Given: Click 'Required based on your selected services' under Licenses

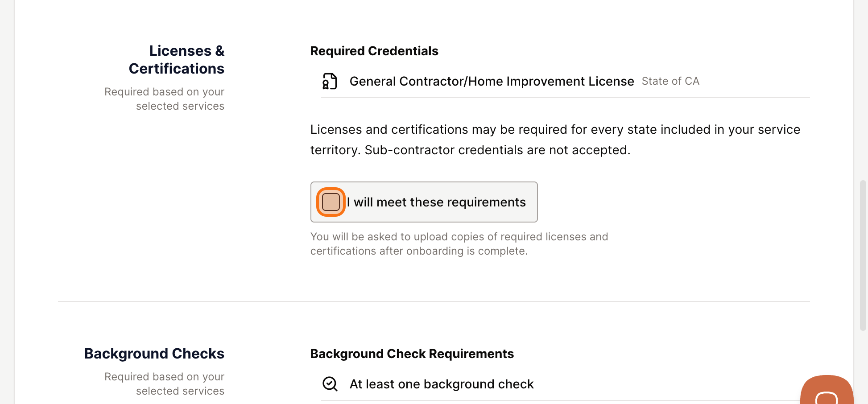Looking at the screenshot, I should [164, 99].
